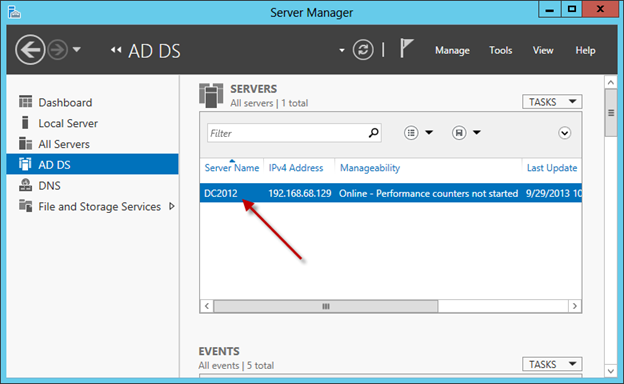Click the back navigation arrow
The height and width of the screenshot is (384, 624).
tap(30, 50)
